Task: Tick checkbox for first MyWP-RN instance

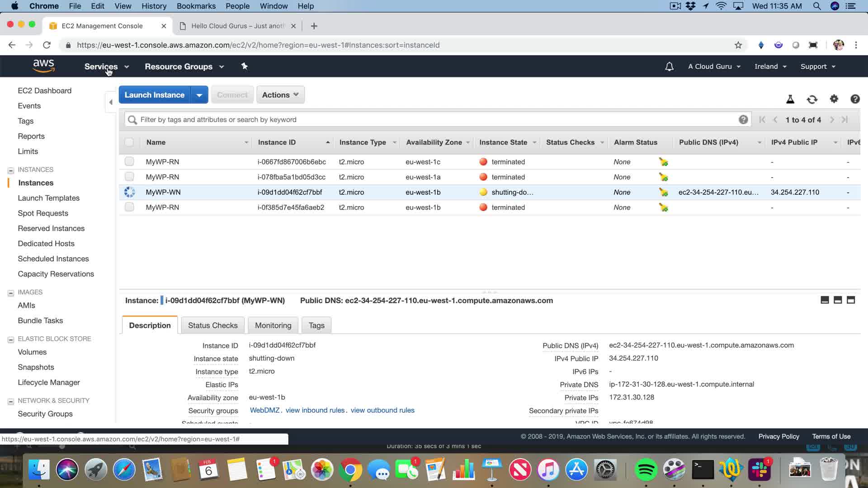Action: pos(129,161)
